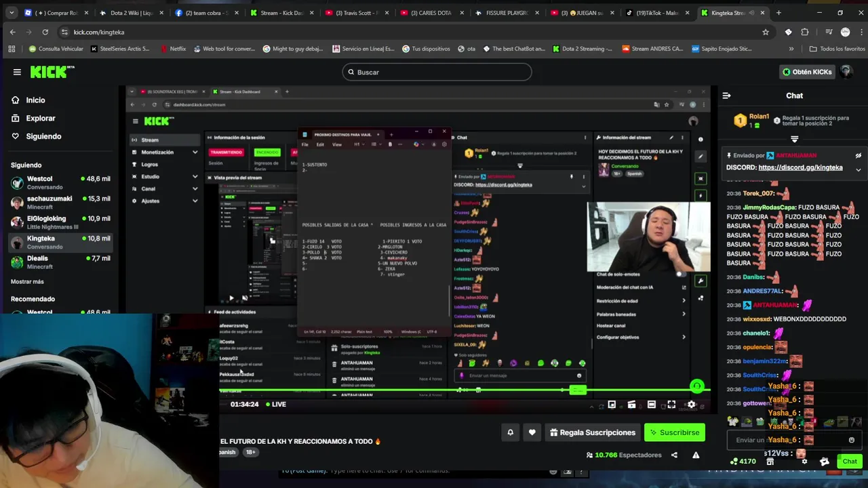Image resolution: width=868 pixels, height=488 pixels.
Task: Open the ElGlogloking channel in sidebar
Action: (60, 222)
